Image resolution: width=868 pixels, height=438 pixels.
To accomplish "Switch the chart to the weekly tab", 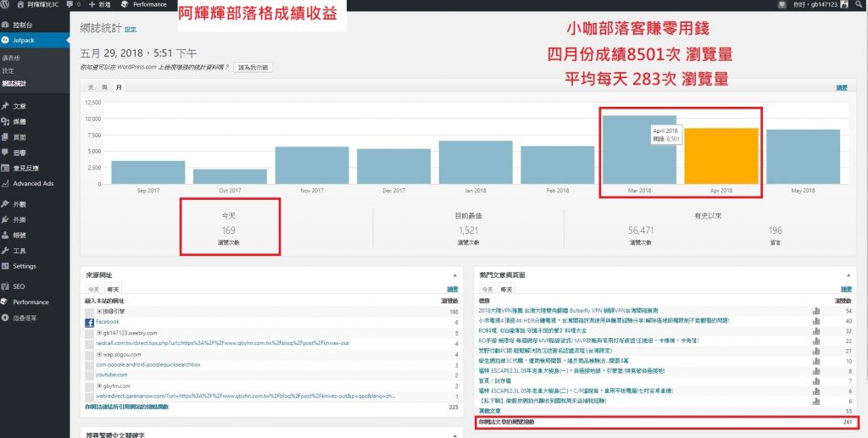I will point(104,87).
